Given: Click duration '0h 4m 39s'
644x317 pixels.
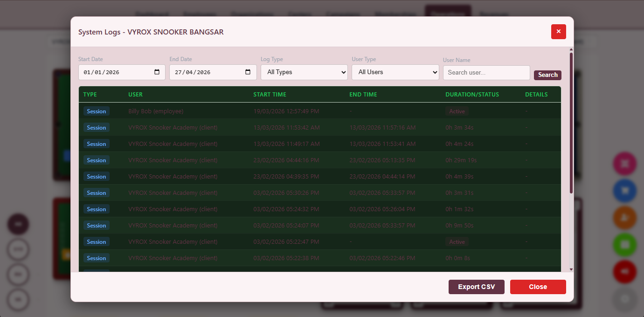Looking at the screenshot, I should [459, 177].
